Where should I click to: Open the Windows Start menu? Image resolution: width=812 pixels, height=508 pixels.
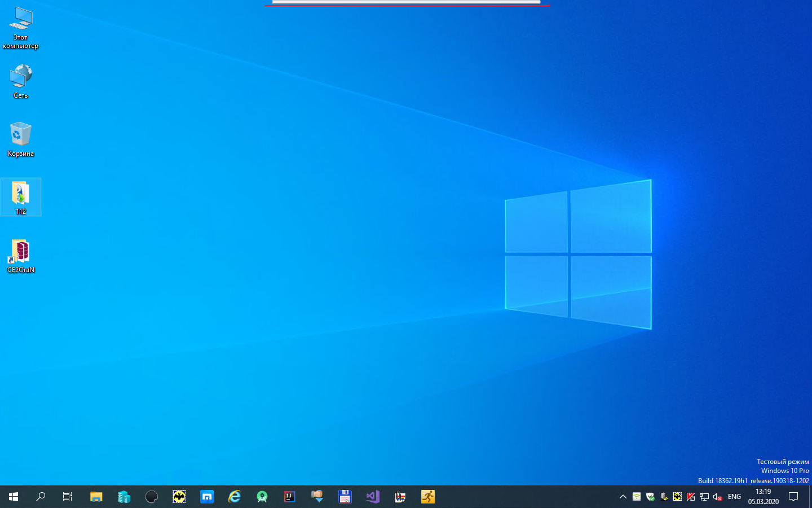click(x=14, y=497)
